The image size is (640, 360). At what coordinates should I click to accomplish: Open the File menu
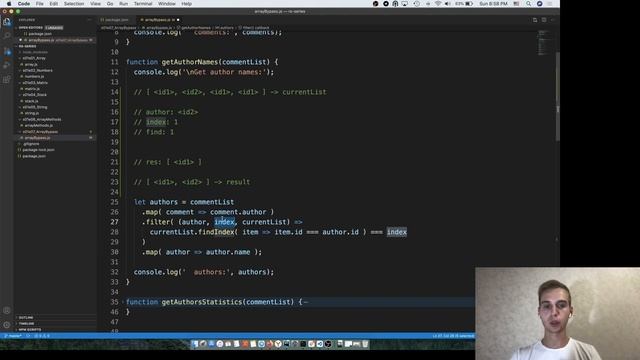pos(40,4)
